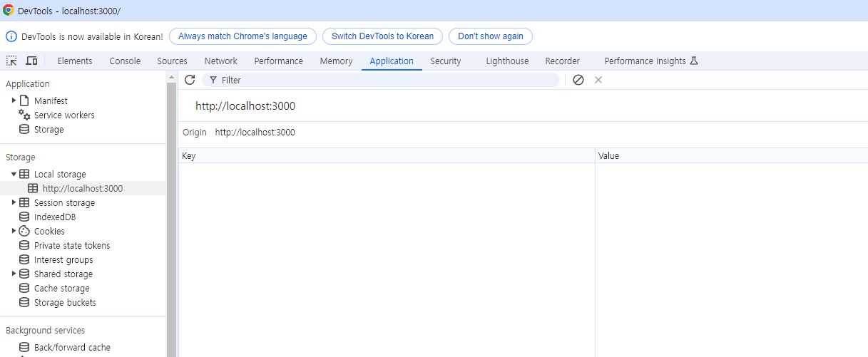This screenshot has width=868, height=357.
Task: Select Manifest in the Application section
Action: point(51,100)
